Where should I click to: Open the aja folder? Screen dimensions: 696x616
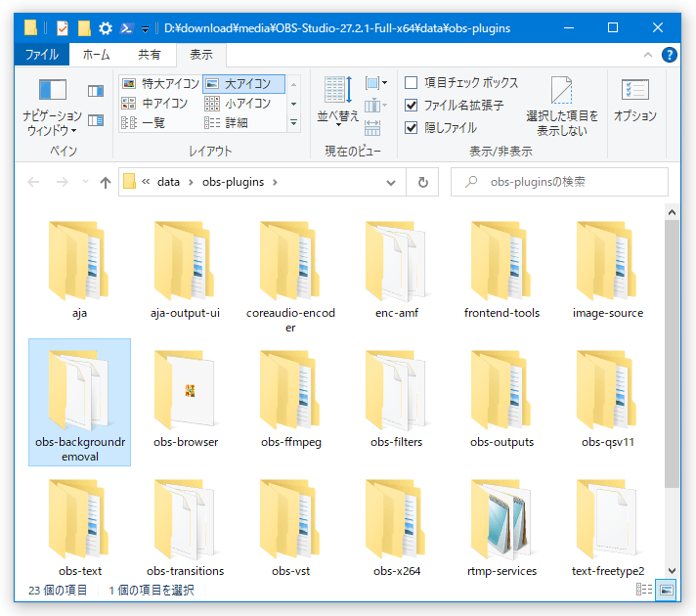click(79, 270)
